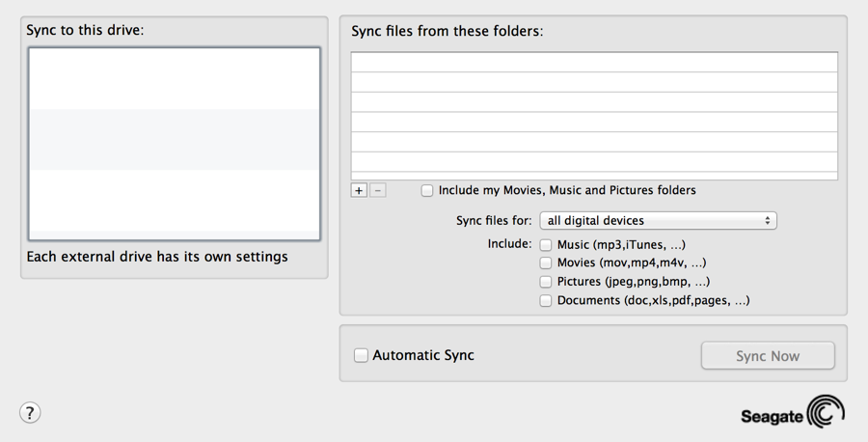868x442 pixels.
Task: Toggle the Automatic Sync checkbox
Action: [361, 355]
